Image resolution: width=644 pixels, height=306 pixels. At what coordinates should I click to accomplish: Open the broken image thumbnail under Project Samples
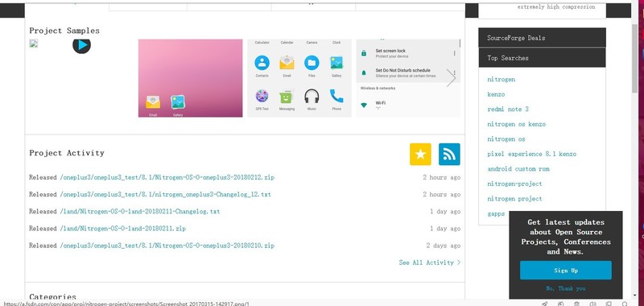[34, 43]
